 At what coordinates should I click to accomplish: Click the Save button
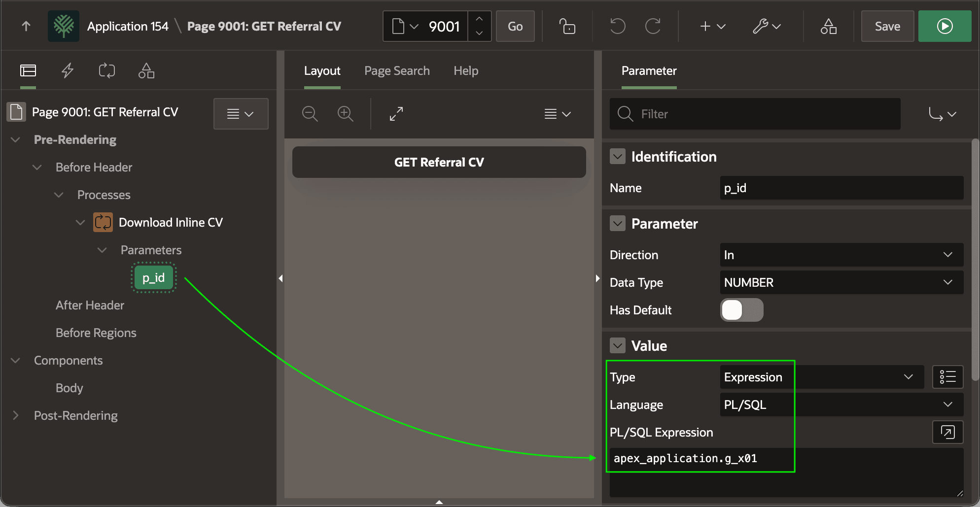tap(887, 26)
